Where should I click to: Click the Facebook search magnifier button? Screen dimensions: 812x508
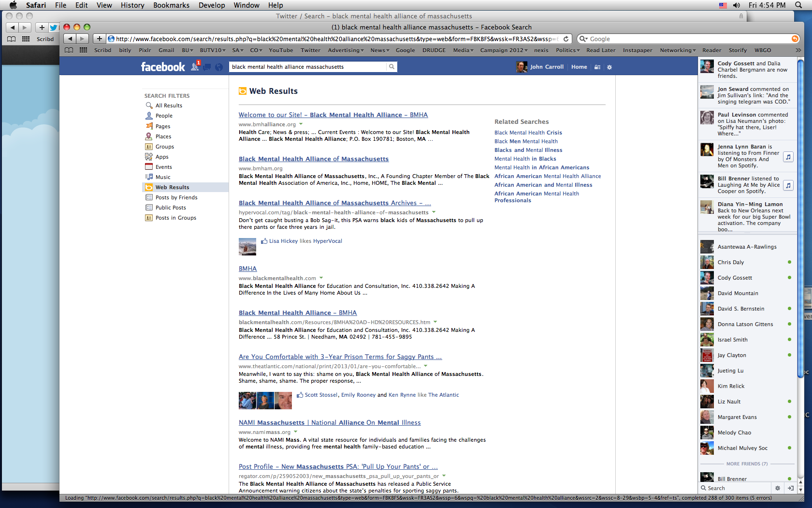click(391, 67)
